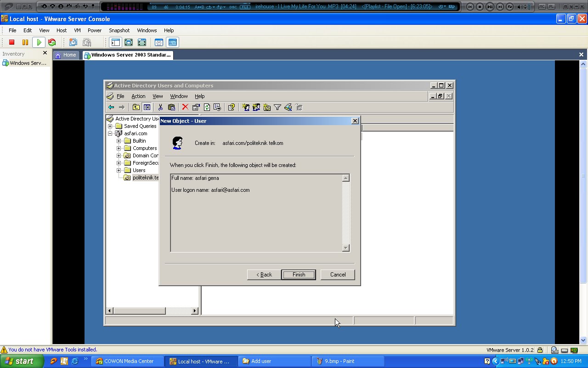This screenshot has width=588, height=368.
Task: Collapse the asfari.com domain node
Action: coord(110,133)
